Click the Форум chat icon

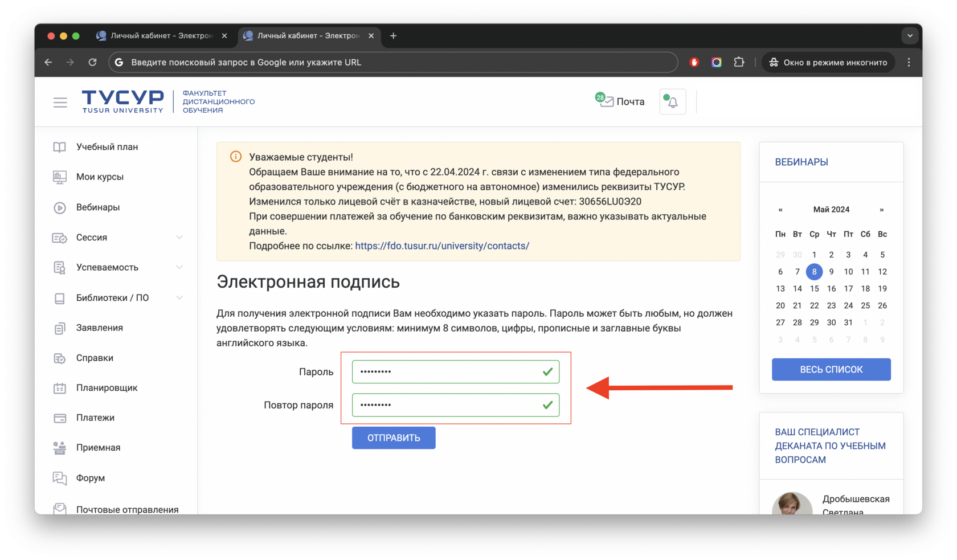pos(60,478)
